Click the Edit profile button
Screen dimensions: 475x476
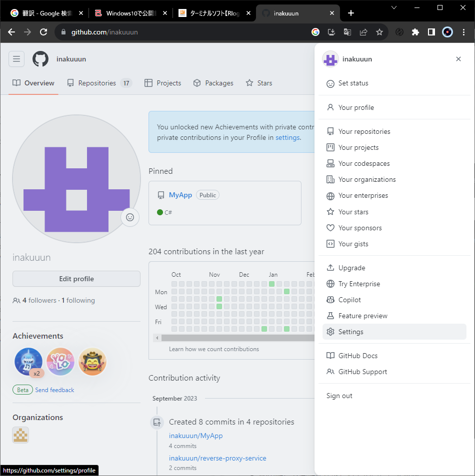tap(76, 279)
